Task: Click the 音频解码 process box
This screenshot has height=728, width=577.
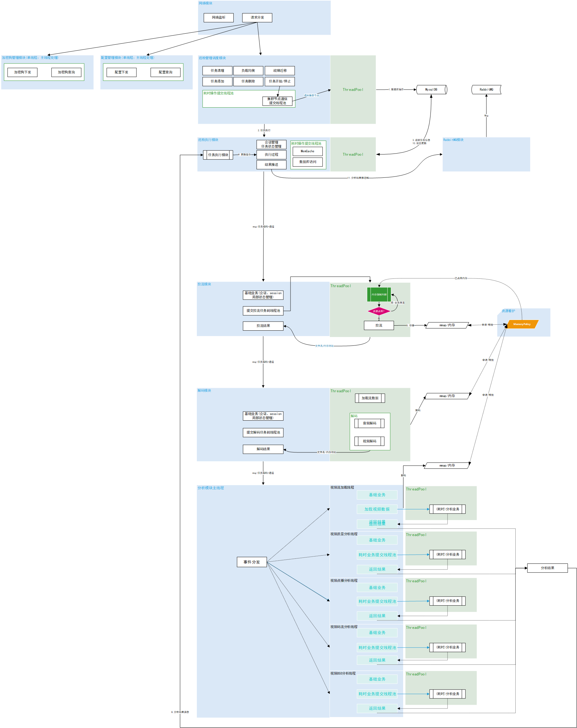Action: tap(369, 423)
